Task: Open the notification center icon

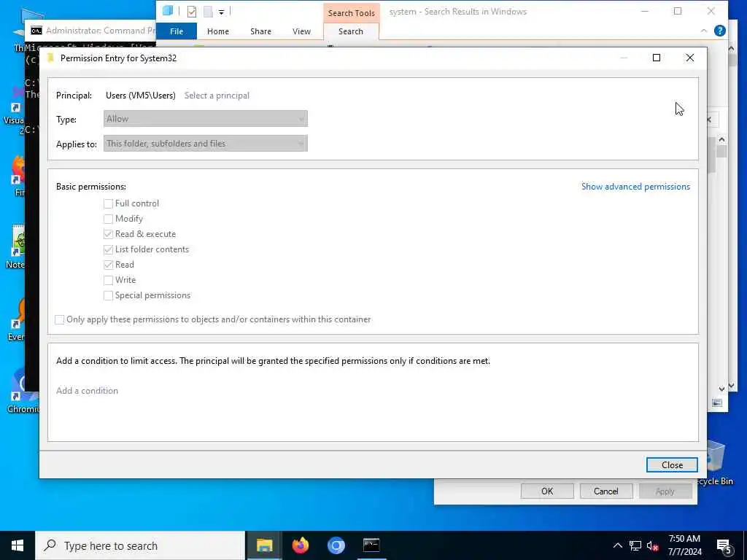Action: coord(724,546)
